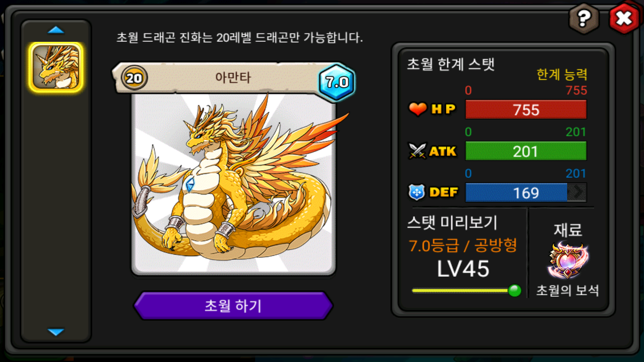Open the question mark help icon
The width and height of the screenshot is (644, 362).
(x=584, y=19)
